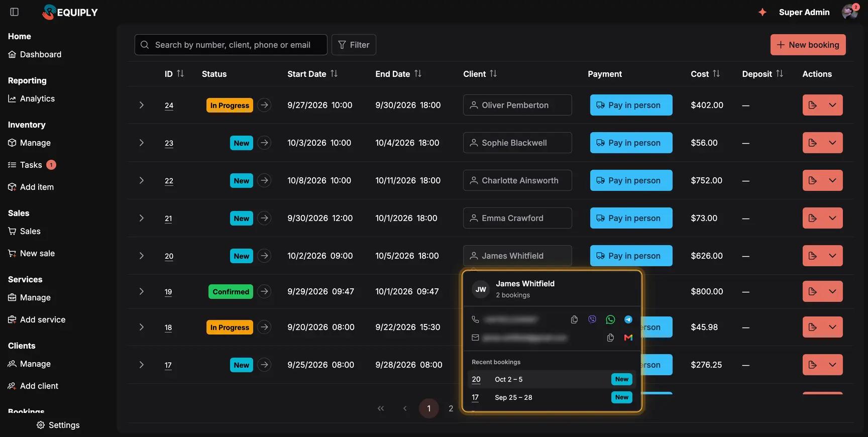
Task: Click the Equiply logo
Action: click(x=70, y=12)
